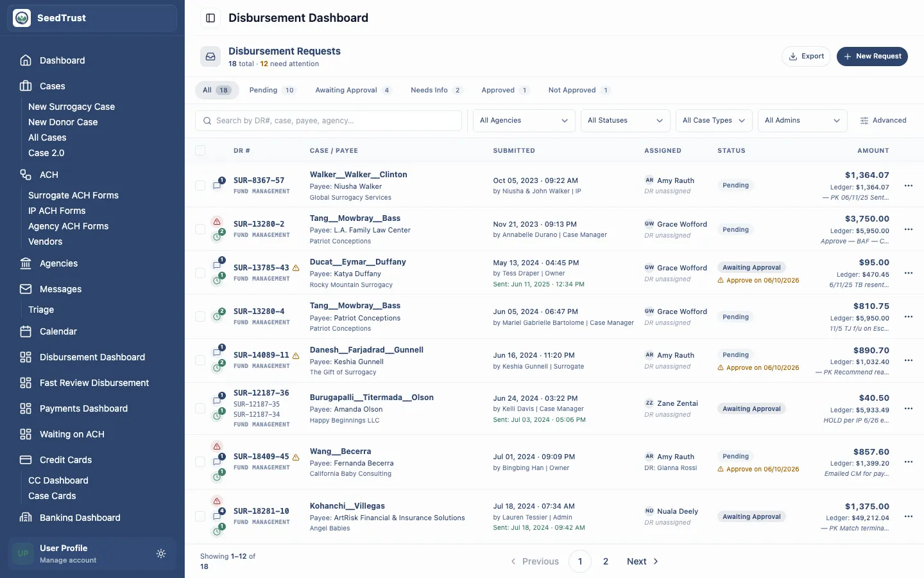Open the All Agencies dropdown
Viewport: 924px width, 578px height.
pos(524,121)
